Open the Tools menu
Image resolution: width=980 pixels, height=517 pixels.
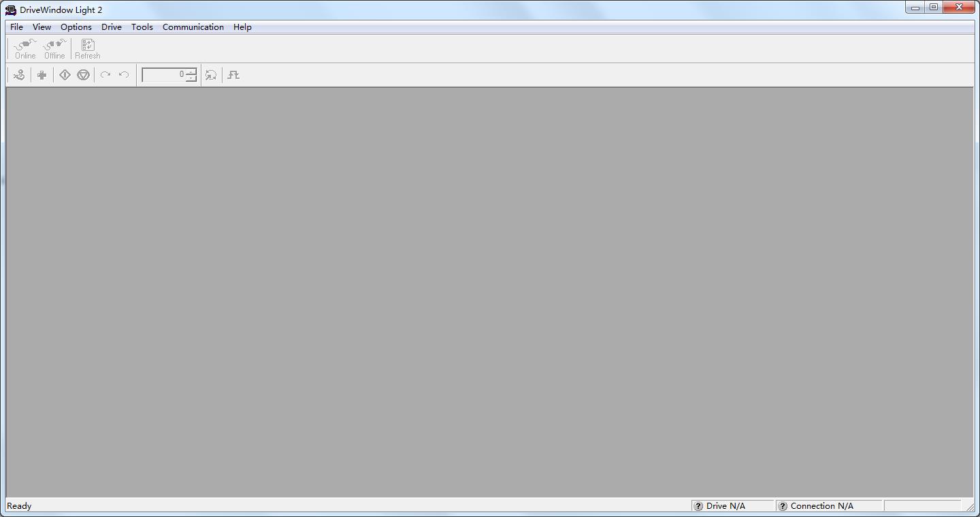(x=142, y=27)
